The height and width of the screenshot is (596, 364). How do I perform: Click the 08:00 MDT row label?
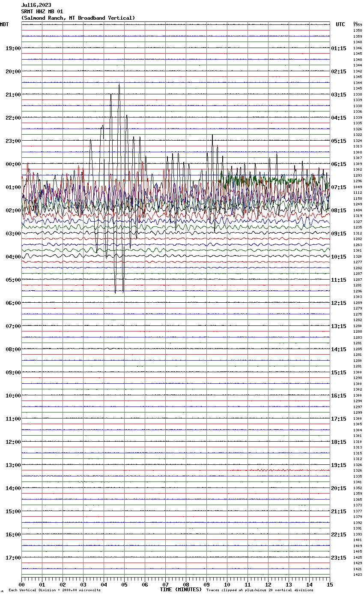(13, 349)
